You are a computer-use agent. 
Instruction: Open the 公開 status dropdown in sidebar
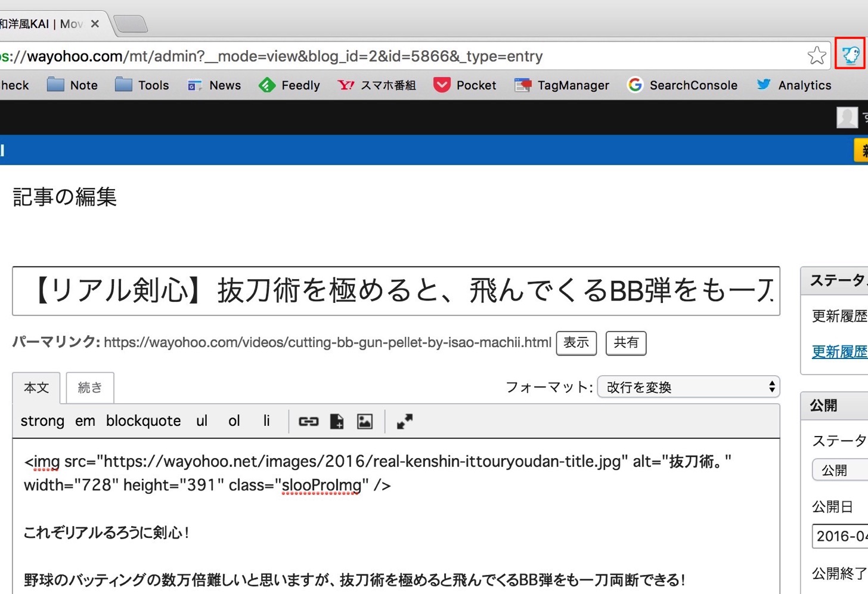click(x=841, y=470)
